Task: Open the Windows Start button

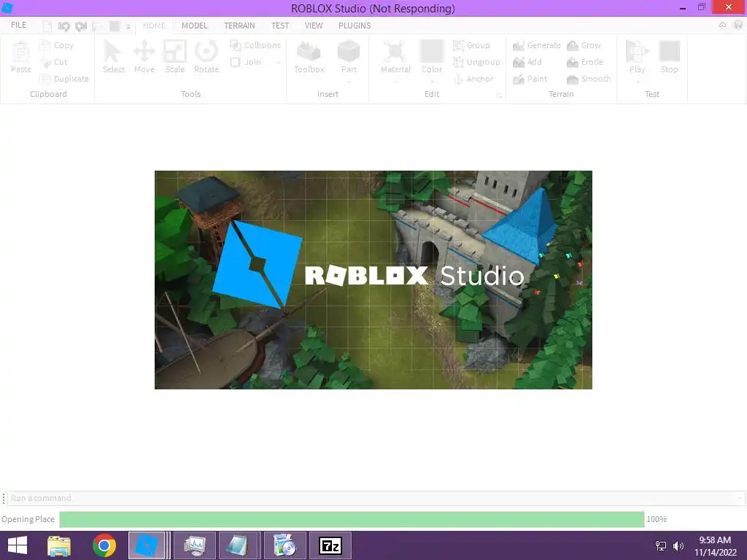Action: tap(18, 545)
